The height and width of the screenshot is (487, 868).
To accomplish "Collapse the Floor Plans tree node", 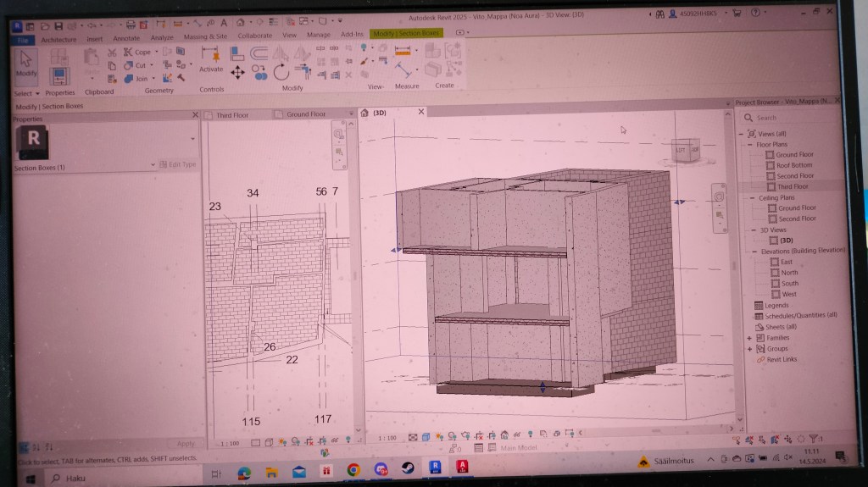I will click(x=750, y=145).
